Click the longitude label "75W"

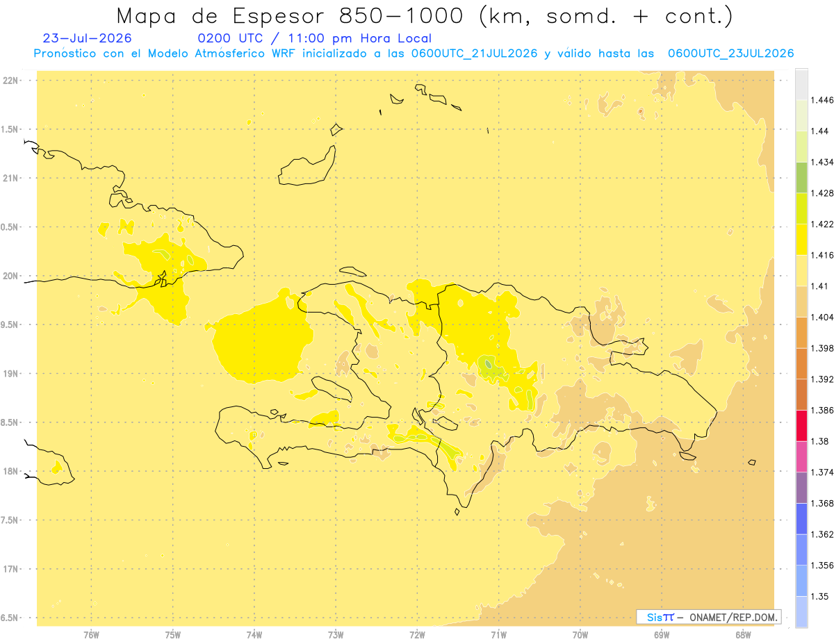tap(173, 635)
